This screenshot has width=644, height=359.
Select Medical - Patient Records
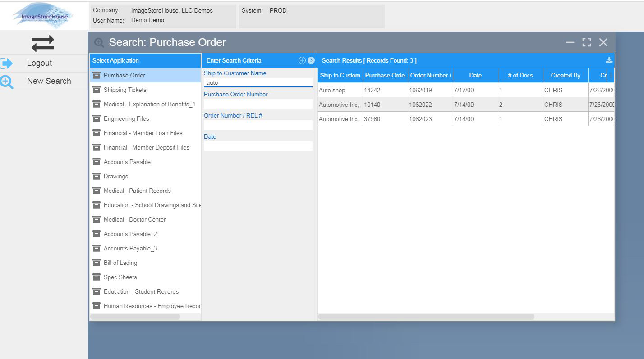click(x=145, y=191)
